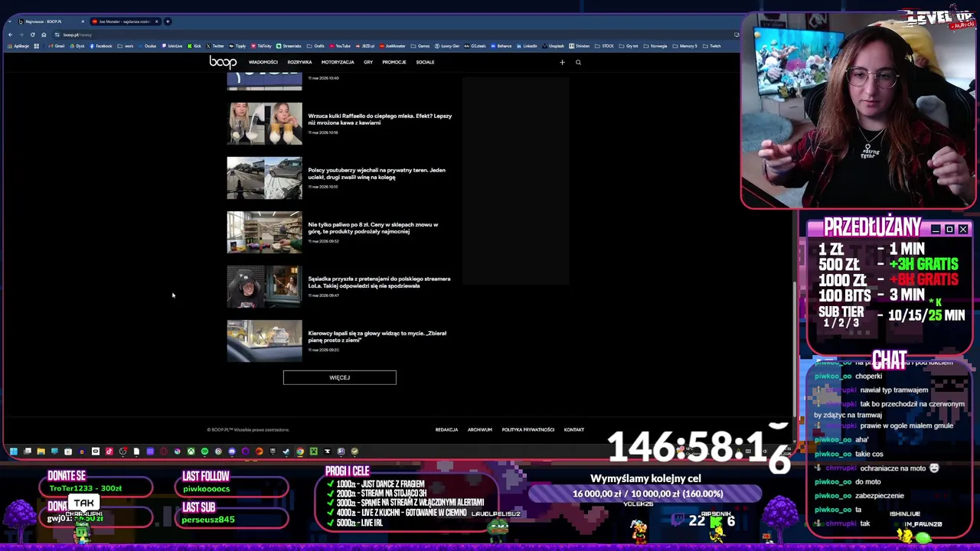Open the YouTube bookmark
This screenshot has height=551, width=980.
(340, 46)
